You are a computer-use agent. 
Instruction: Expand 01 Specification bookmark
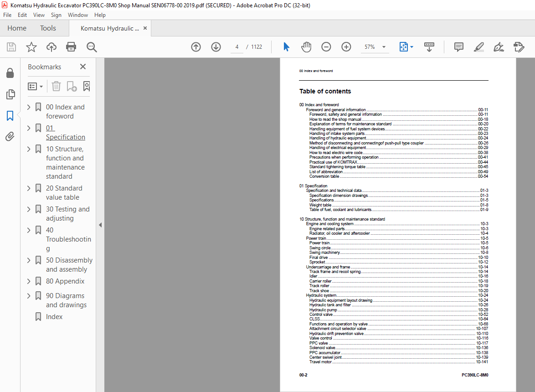pyautogui.click(x=29, y=128)
